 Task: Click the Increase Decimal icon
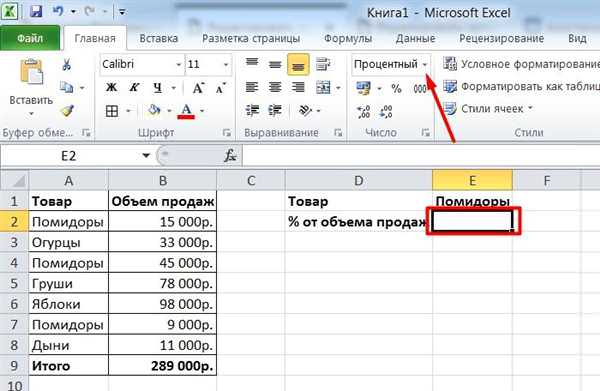(x=363, y=112)
